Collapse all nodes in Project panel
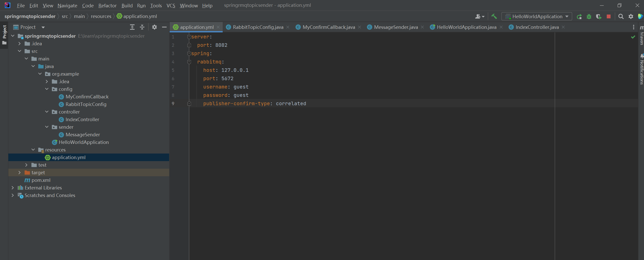This screenshot has width=644, height=260. click(142, 27)
